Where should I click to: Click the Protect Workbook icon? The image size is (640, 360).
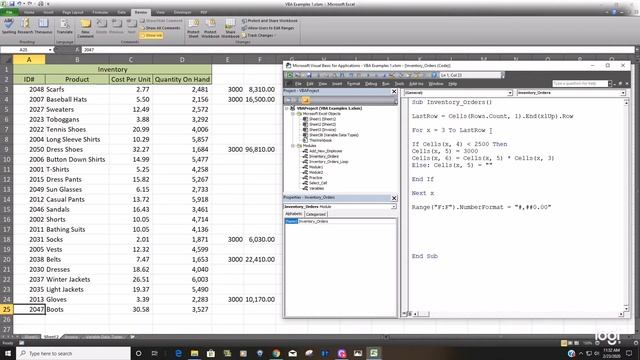211,28
